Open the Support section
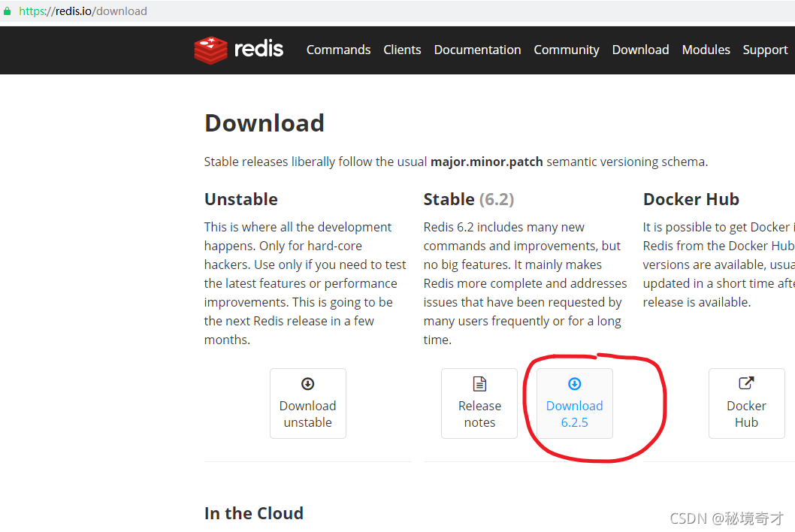This screenshot has width=795, height=532. pyautogui.click(x=765, y=50)
